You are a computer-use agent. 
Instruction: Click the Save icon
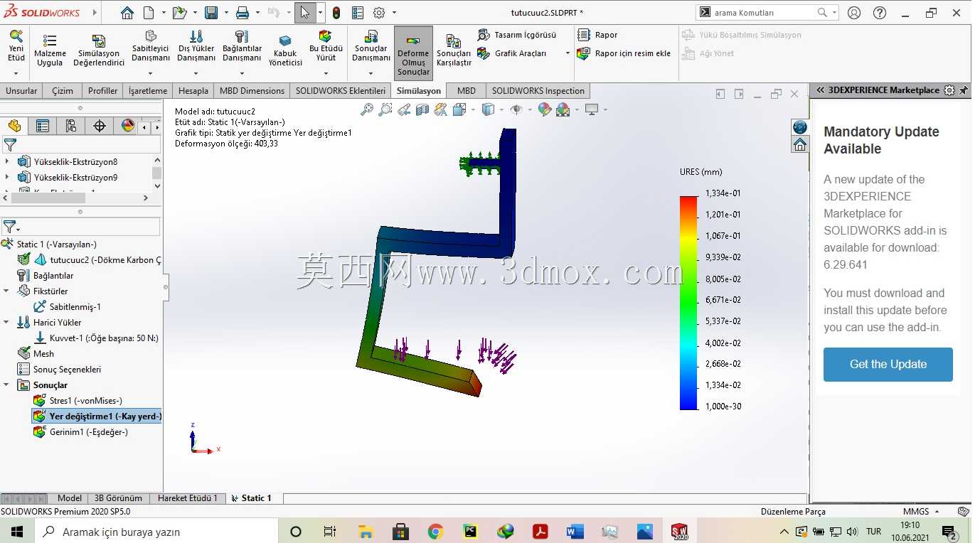point(211,13)
